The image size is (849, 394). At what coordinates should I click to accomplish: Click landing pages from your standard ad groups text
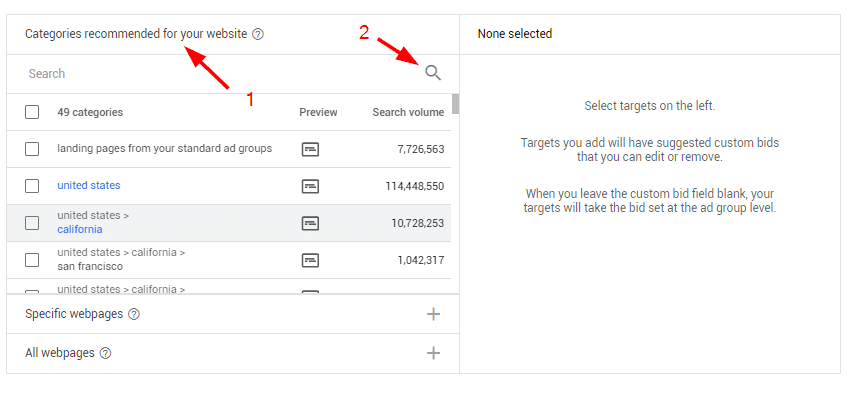pos(165,148)
